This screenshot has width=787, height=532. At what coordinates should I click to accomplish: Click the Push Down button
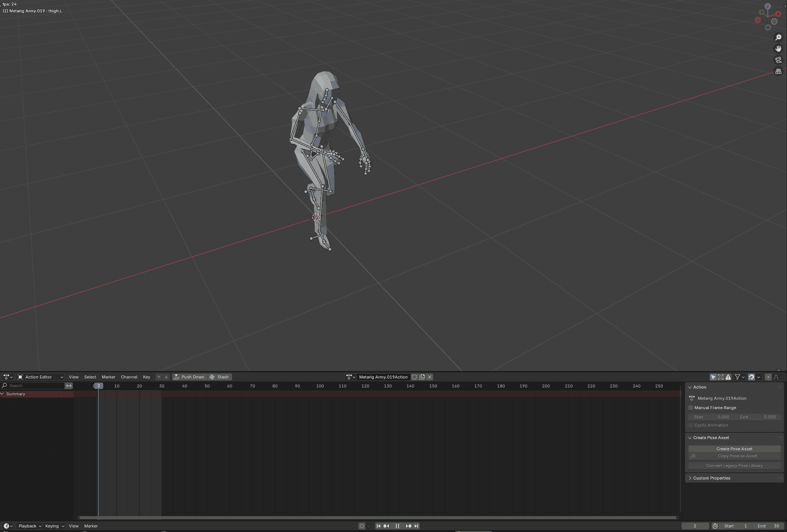[x=190, y=377]
